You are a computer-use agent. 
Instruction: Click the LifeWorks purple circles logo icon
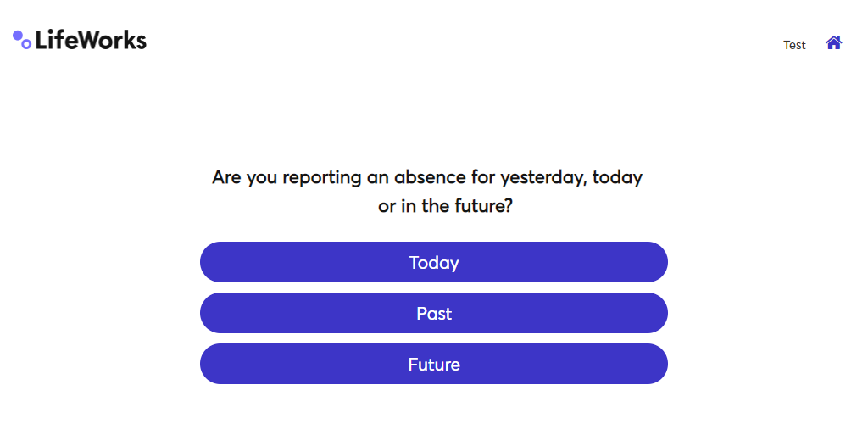tap(22, 40)
